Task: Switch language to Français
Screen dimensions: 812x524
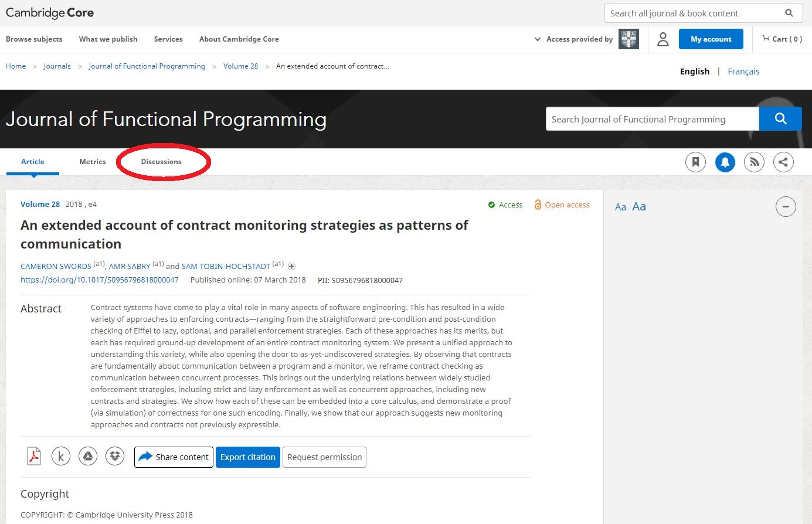Action: tap(743, 72)
